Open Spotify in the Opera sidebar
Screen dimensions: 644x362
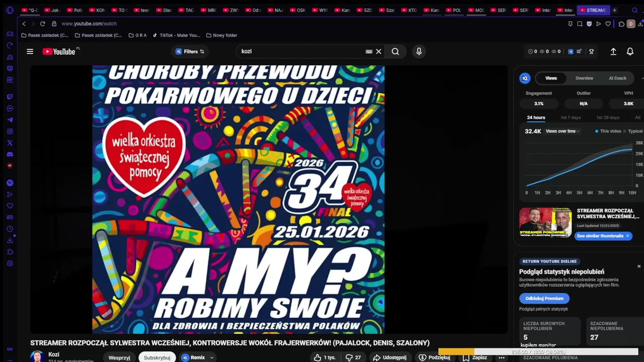[10, 183]
